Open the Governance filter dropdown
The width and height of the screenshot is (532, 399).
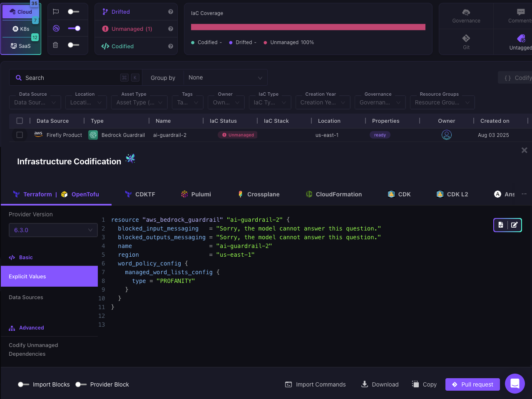[380, 102]
